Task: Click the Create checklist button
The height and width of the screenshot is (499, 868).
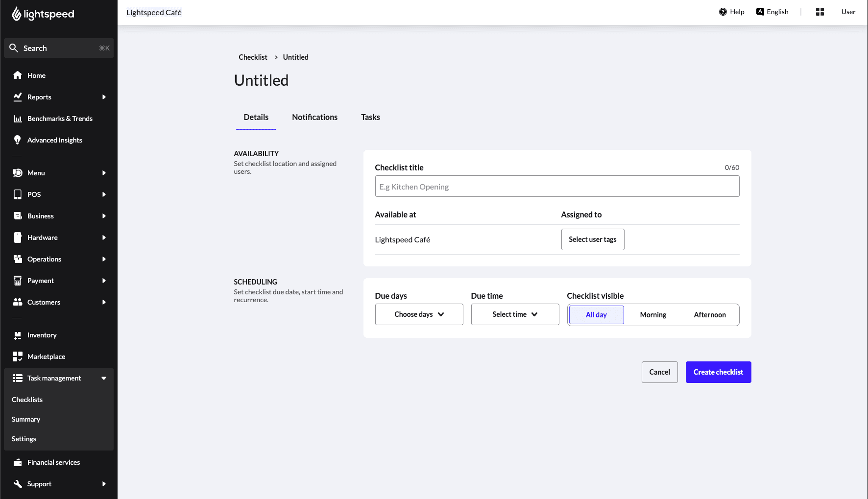Action: [718, 372]
